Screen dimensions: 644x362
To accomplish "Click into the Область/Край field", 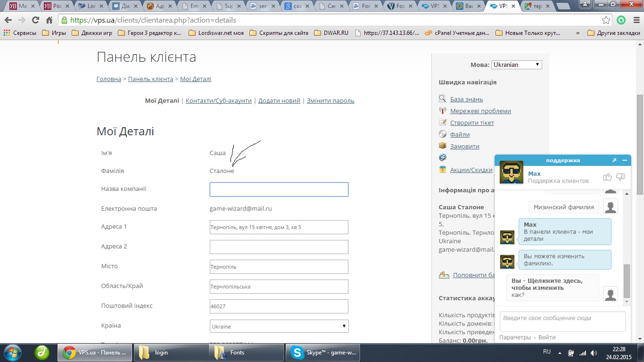I will pos(279,287).
